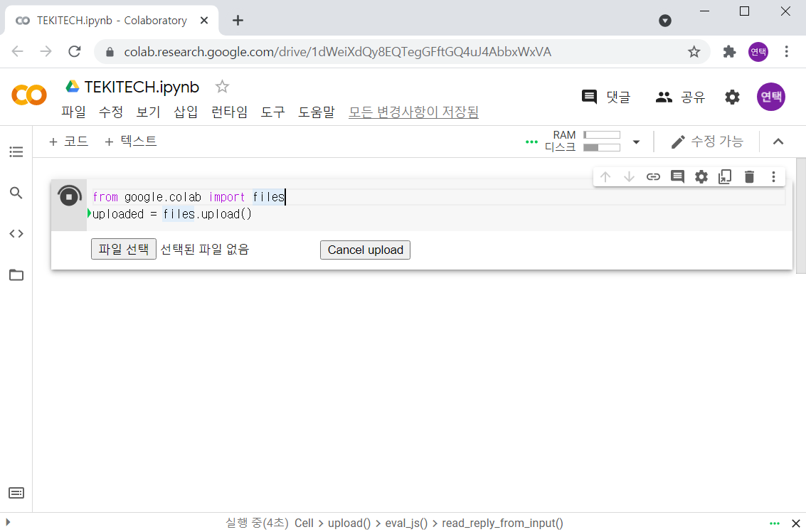Open the 삽입 menu
Image resolution: width=806 pixels, height=532 pixels.
click(x=186, y=112)
